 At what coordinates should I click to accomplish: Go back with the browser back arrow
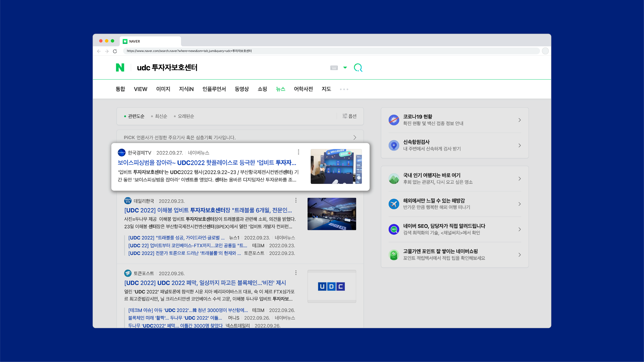coord(99,51)
